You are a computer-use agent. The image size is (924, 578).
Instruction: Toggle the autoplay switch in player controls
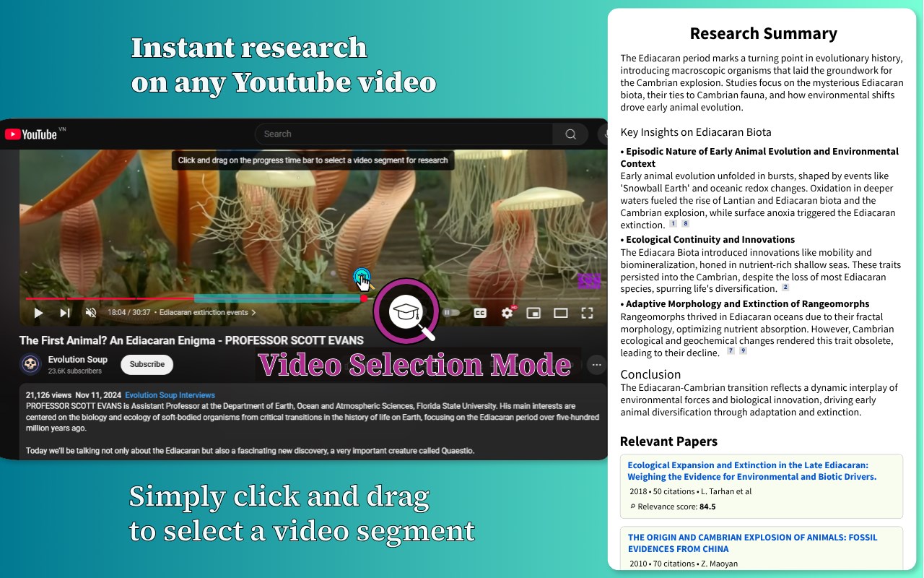(450, 313)
